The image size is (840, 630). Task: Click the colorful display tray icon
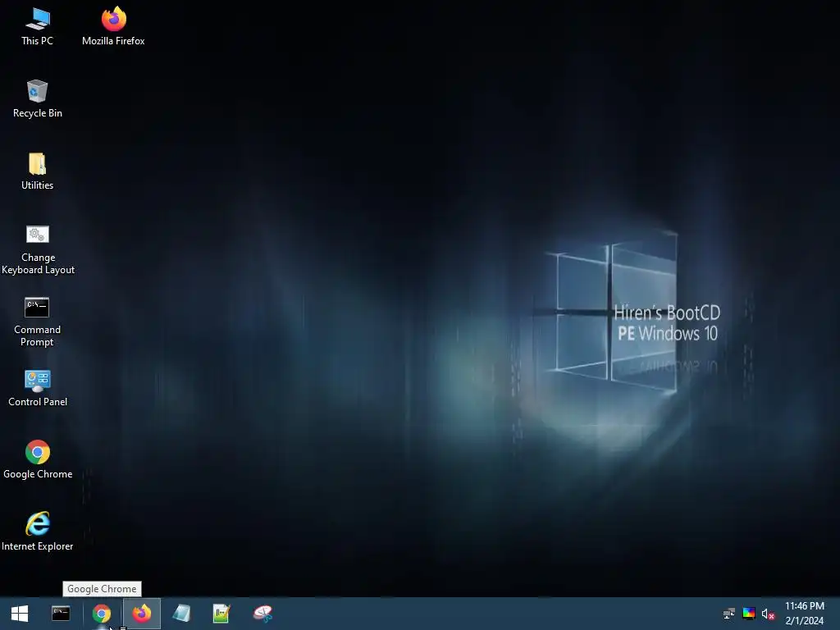749,614
